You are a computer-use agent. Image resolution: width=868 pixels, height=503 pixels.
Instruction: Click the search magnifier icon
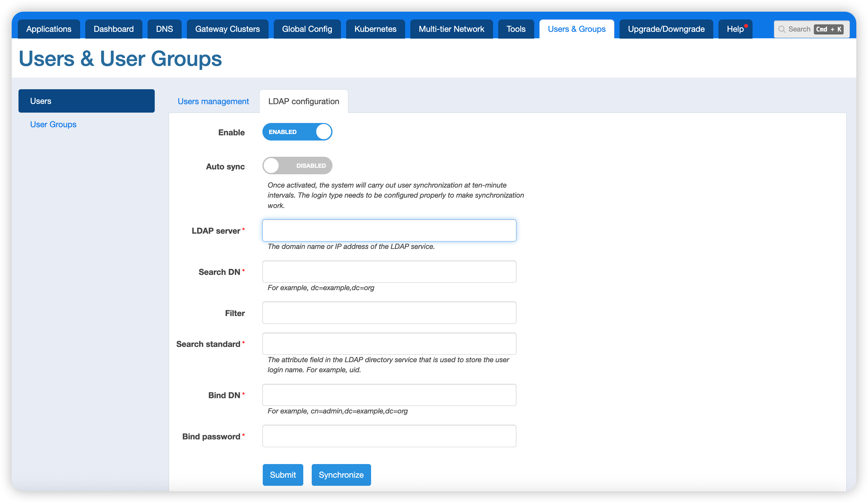point(781,29)
